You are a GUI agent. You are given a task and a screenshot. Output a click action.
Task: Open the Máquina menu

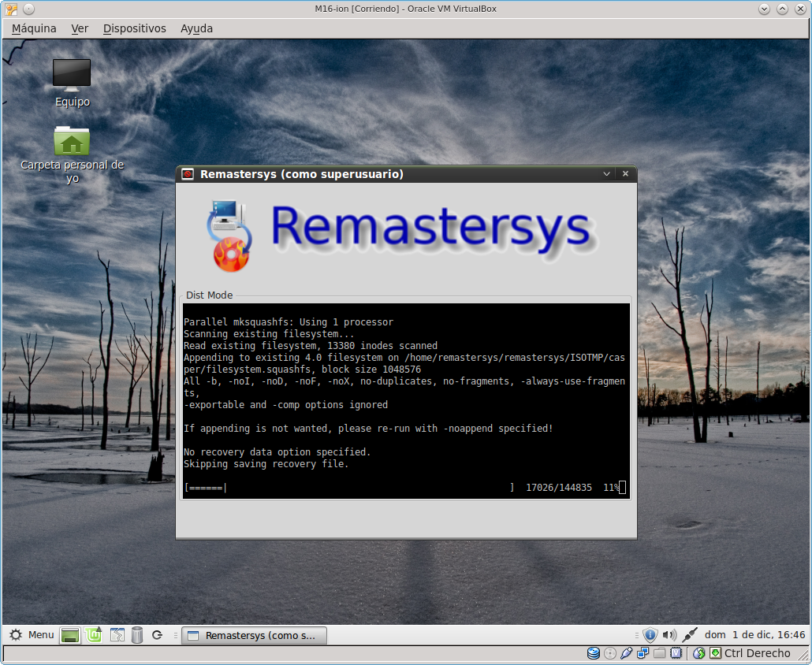pyautogui.click(x=34, y=28)
